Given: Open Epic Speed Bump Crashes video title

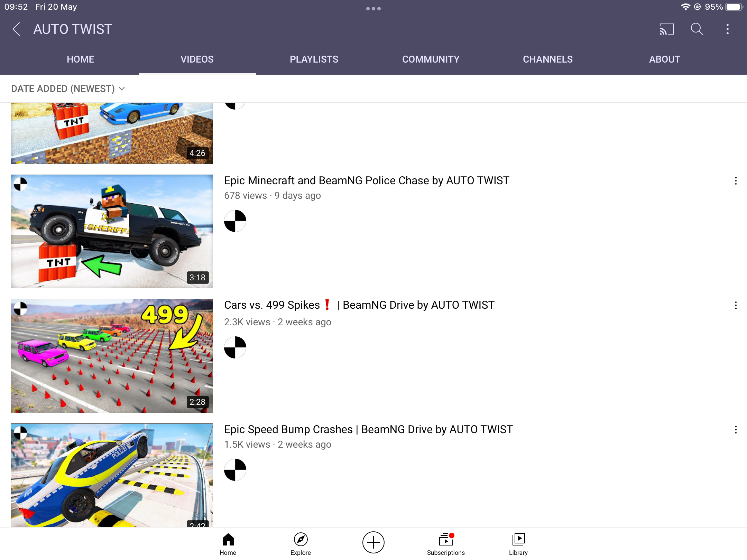Looking at the screenshot, I should (368, 429).
